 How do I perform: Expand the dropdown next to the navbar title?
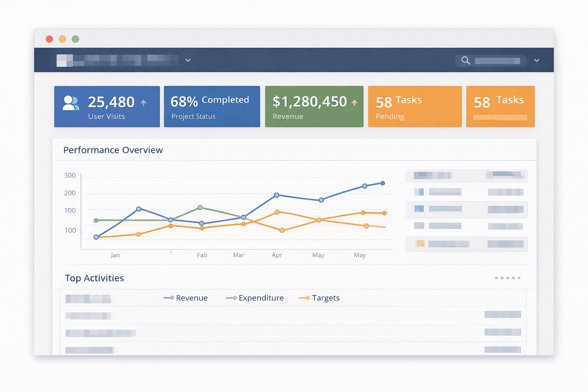pyautogui.click(x=188, y=60)
